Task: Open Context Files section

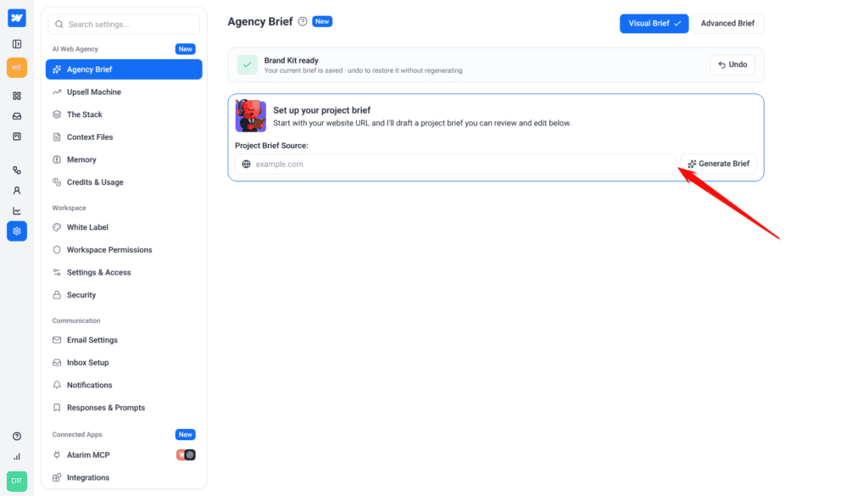Action: pyautogui.click(x=124, y=137)
